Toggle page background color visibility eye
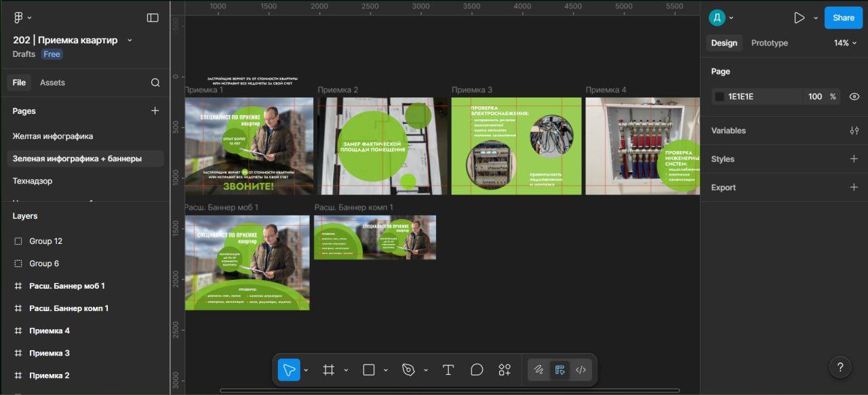This screenshot has width=868, height=395. (x=854, y=97)
